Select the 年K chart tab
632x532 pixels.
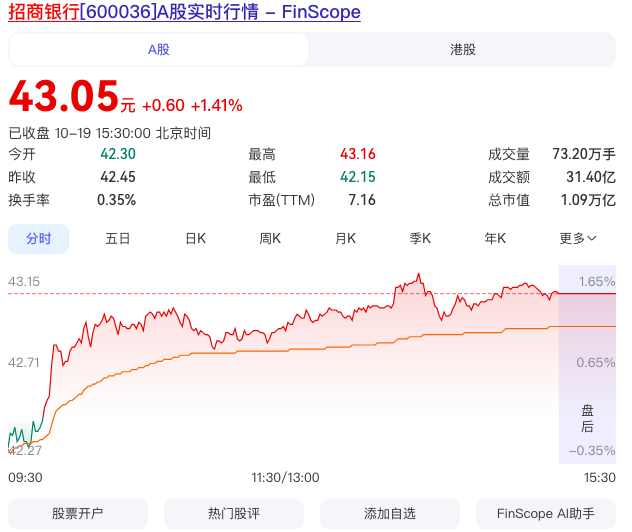coord(495,239)
